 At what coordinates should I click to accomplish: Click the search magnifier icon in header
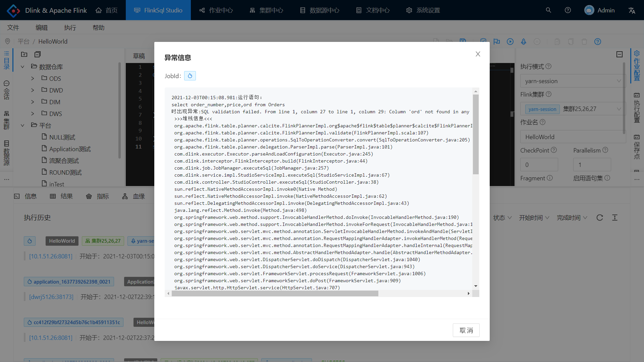[x=548, y=10]
